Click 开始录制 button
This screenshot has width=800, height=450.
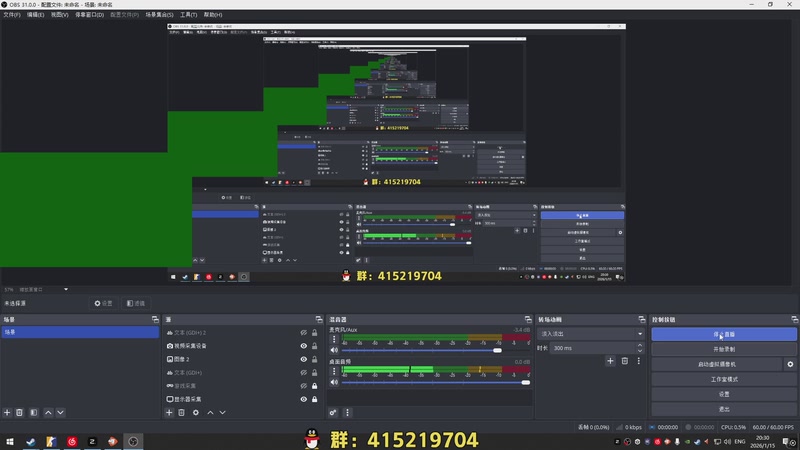click(x=724, y=349)
